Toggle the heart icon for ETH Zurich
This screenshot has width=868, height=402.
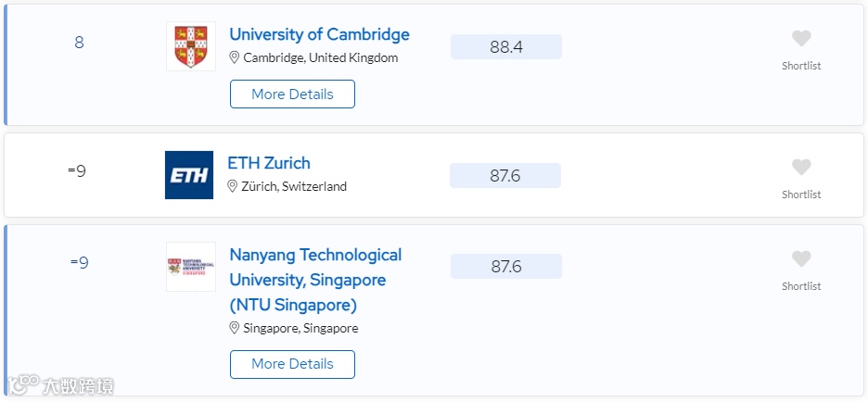point(801,167)
